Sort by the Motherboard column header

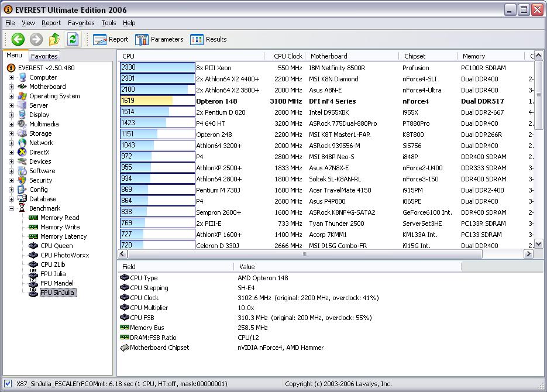(352, 56)
